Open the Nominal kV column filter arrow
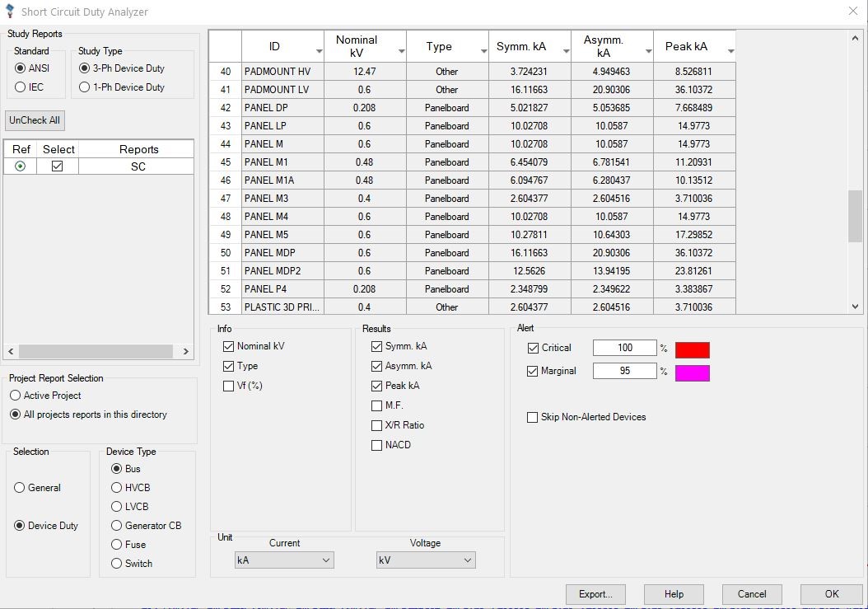 tap(401, 52)
